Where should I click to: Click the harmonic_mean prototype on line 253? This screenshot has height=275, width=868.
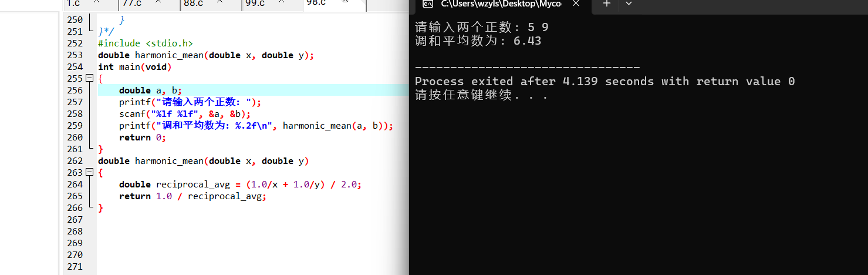pyautogui.click(x=206, y=55)
